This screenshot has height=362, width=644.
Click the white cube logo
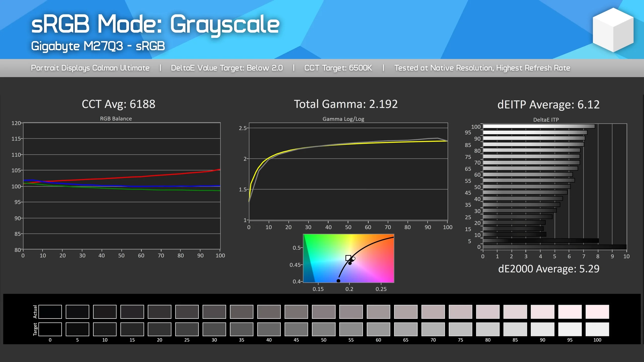[613, 30]
